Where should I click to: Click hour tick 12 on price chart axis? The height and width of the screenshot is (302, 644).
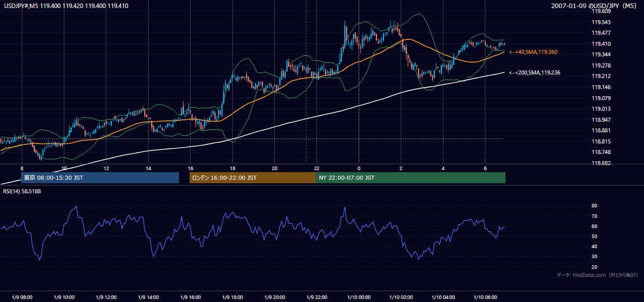point(106,168)
